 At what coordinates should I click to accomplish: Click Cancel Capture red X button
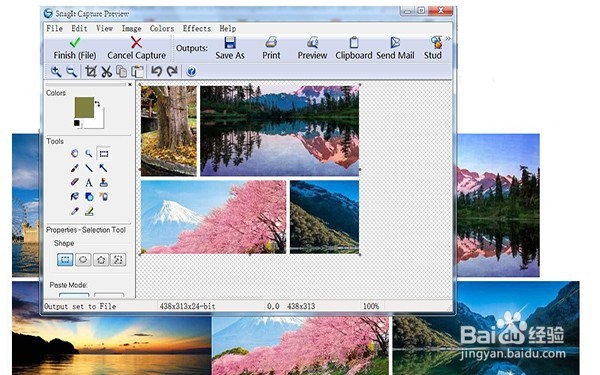coord(136,48)
